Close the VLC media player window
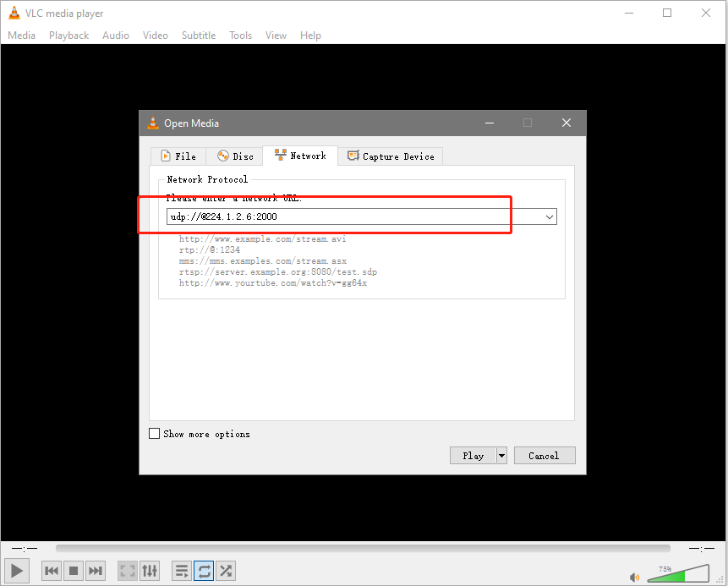 coord(706,13)
